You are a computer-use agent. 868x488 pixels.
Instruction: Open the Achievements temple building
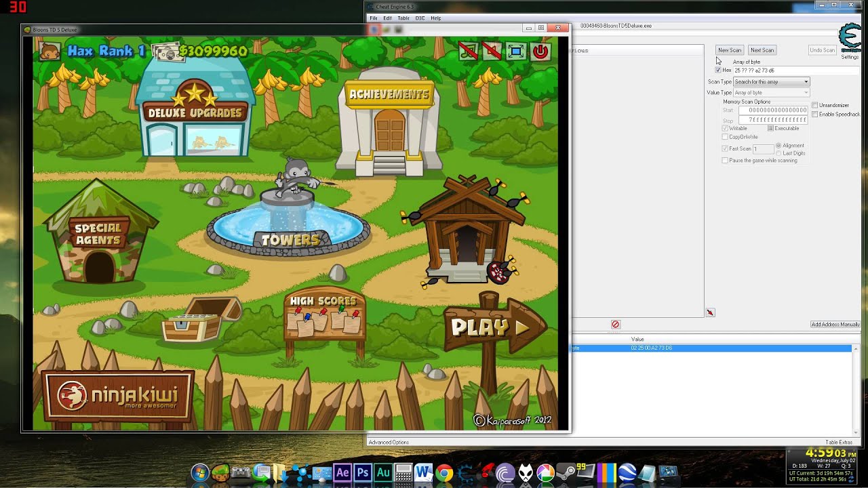pos(389,121)
